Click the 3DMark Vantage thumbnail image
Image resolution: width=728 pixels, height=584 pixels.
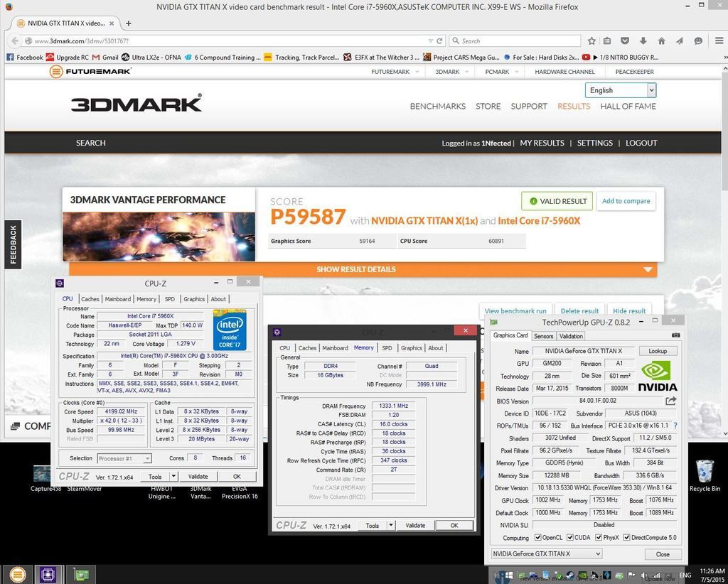tap(159, 237)
